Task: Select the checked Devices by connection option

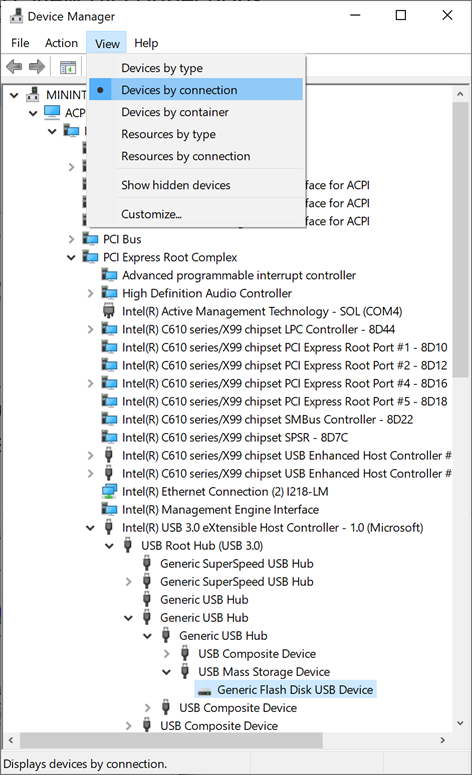Action: (196, 89)
